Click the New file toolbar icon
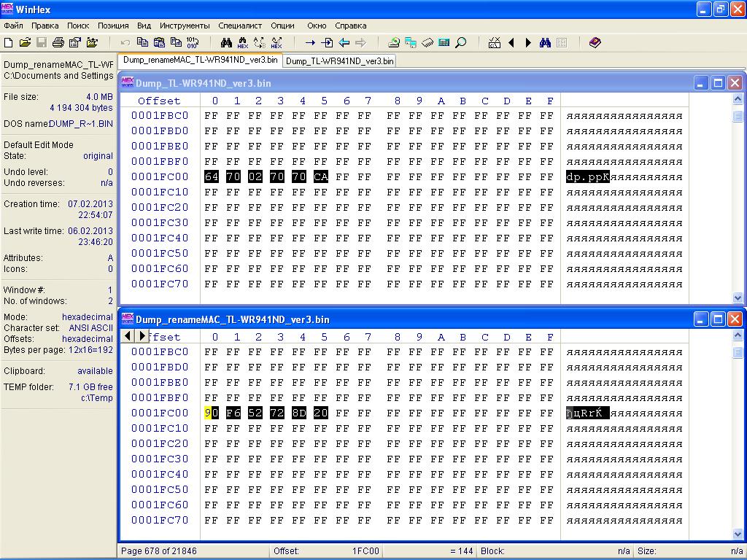The image size is (747, 560). pyautogui.click(x=8, y=43)
